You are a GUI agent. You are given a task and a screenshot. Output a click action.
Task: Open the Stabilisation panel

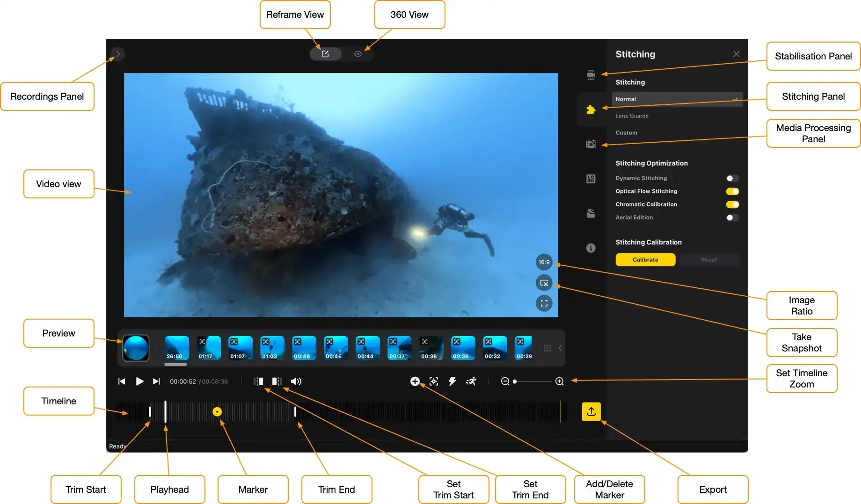point(591,74)
